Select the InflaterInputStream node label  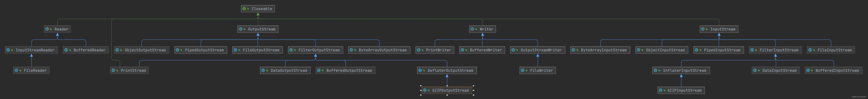(x=684, y=71)
